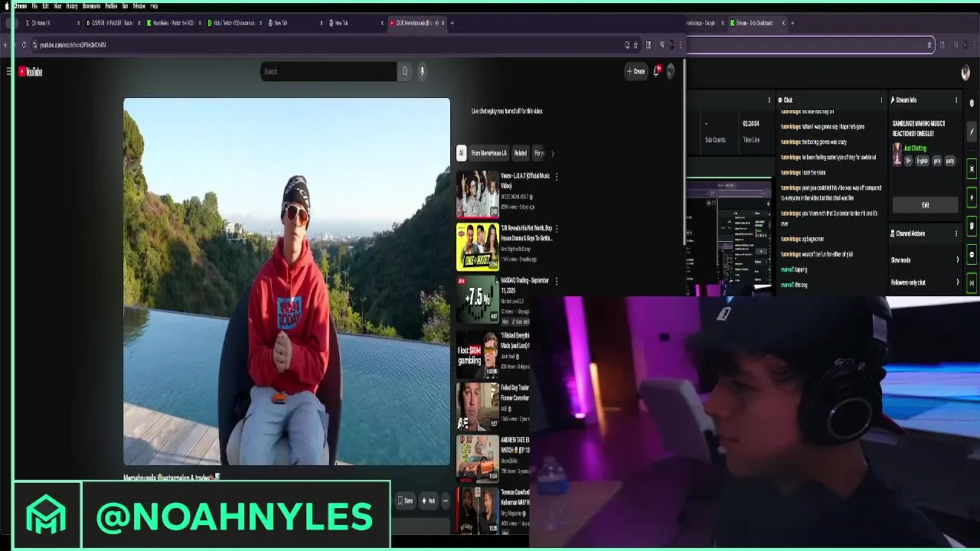Screen dimensions: 980x551
Task: Open the History menu
Action: coord(72,6)
